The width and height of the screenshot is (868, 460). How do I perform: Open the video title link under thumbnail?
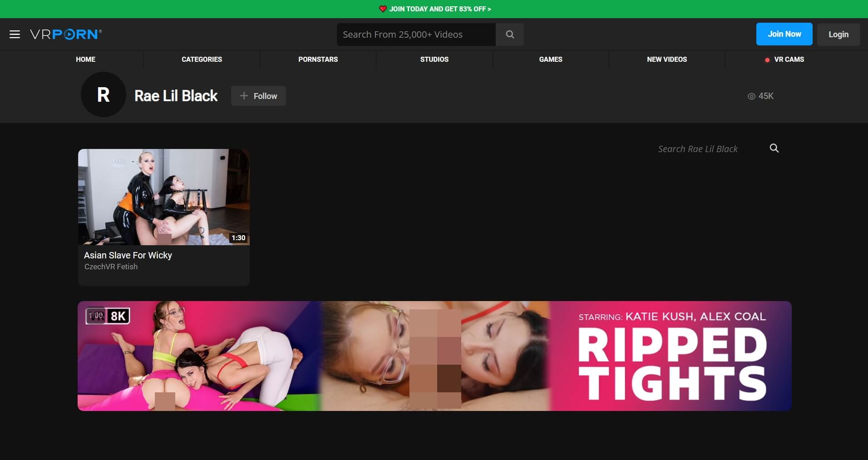click(x=128, y=255)
